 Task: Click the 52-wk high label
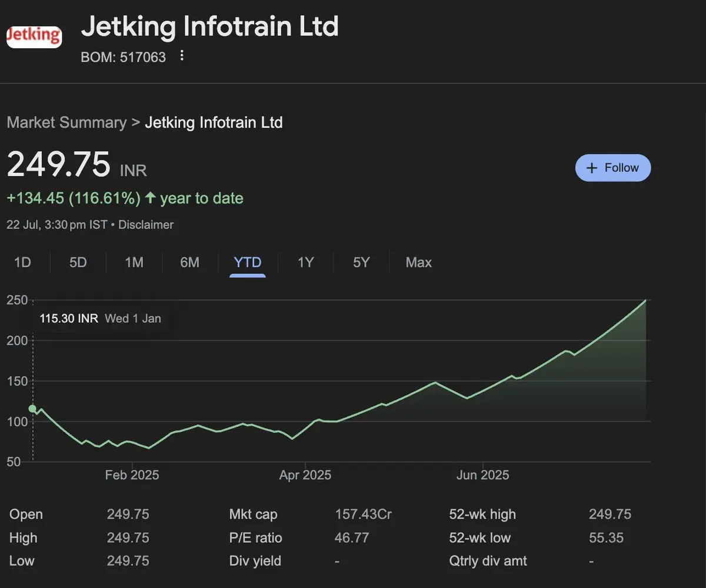tap(482, 514)
